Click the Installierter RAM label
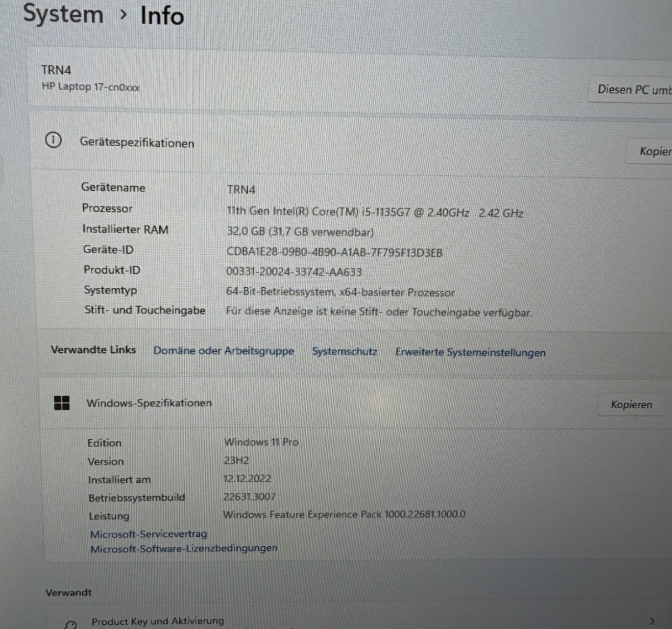Viewport: 672px width, 629px height. pyautogui.click(x=125, y=229)
